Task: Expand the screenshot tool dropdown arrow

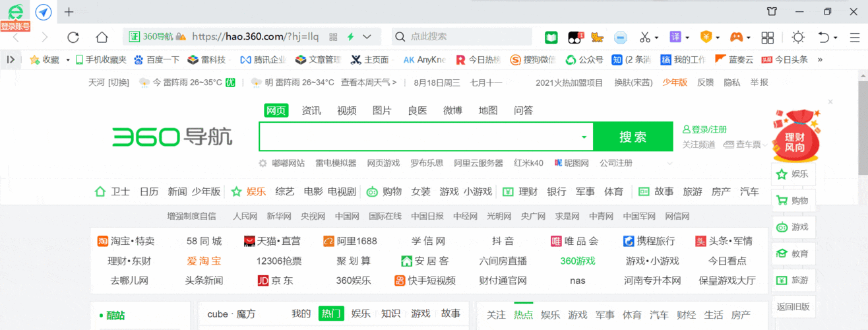Action: (x=658, y=38)
